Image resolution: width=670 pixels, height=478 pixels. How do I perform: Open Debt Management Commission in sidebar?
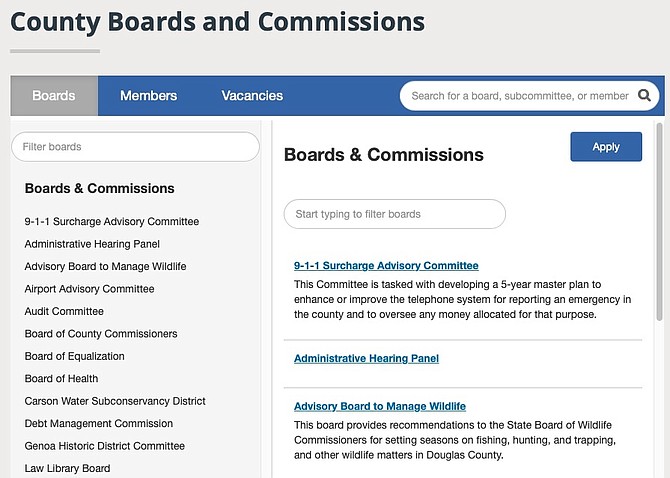click(99, 424)
